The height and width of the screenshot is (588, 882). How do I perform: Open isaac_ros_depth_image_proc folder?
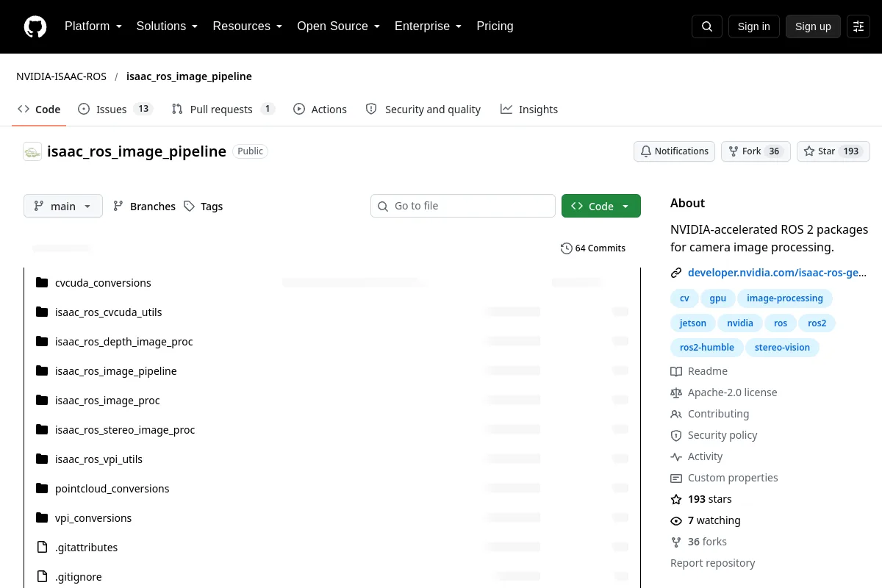coord(124,342)
